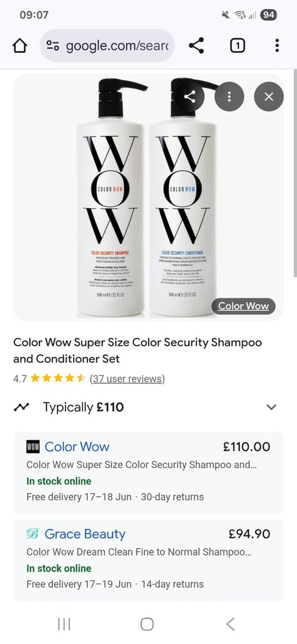Tap the Android recent apps button

point(64,625)
